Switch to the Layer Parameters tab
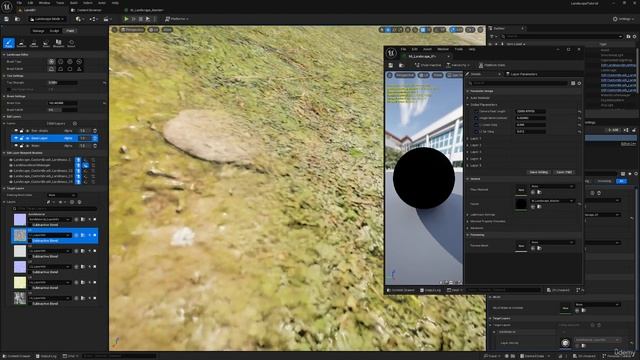 click(x=521, y=74)
